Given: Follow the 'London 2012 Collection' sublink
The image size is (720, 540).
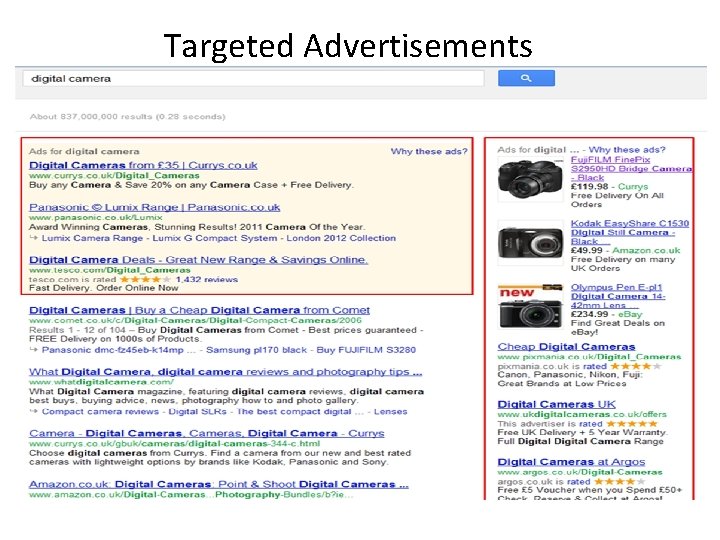Looking at the screenshot, I should click(341, 238).
